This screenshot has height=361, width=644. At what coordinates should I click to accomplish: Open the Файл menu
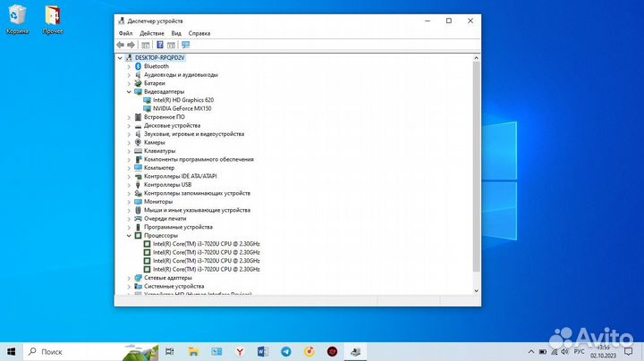125,33
